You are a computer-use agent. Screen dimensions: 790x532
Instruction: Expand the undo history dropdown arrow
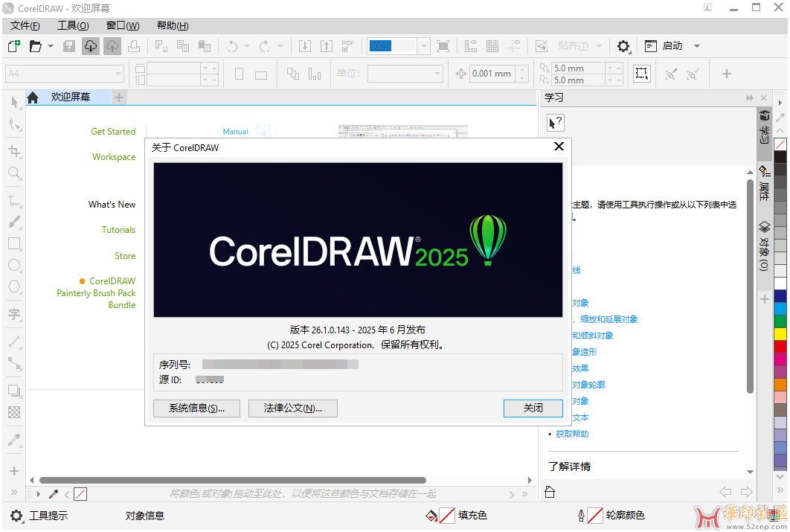[247, 46]
